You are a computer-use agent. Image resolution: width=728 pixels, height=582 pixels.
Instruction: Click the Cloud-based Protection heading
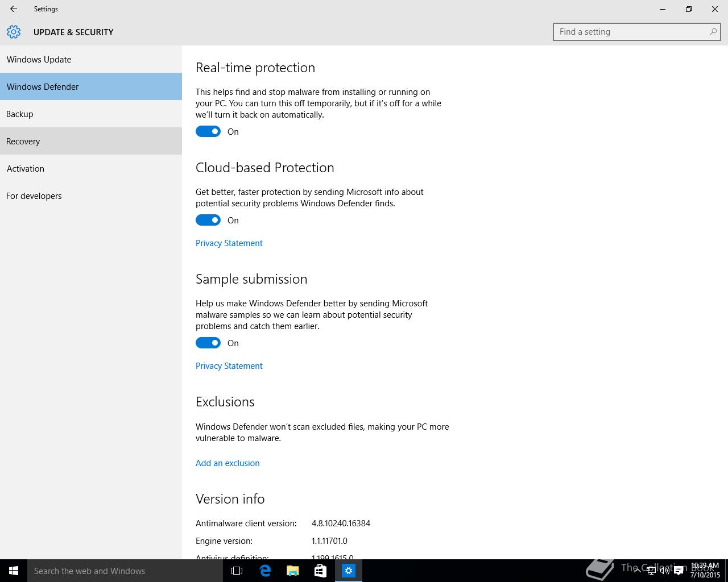click(265, 168)
